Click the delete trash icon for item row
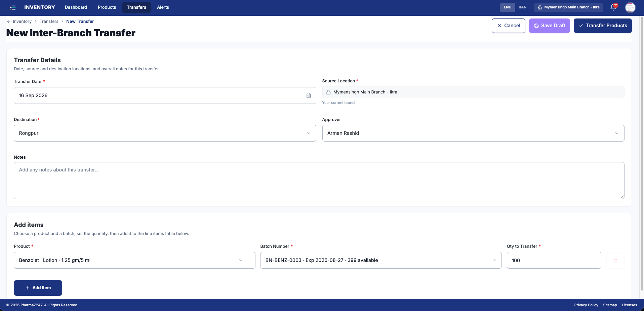 (x=615, y=261)
